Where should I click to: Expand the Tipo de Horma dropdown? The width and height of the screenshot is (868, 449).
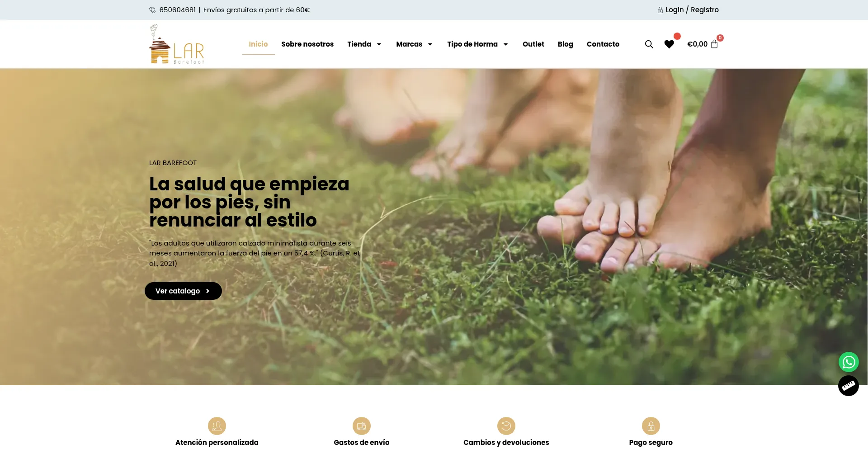click(x=477, y=44)
